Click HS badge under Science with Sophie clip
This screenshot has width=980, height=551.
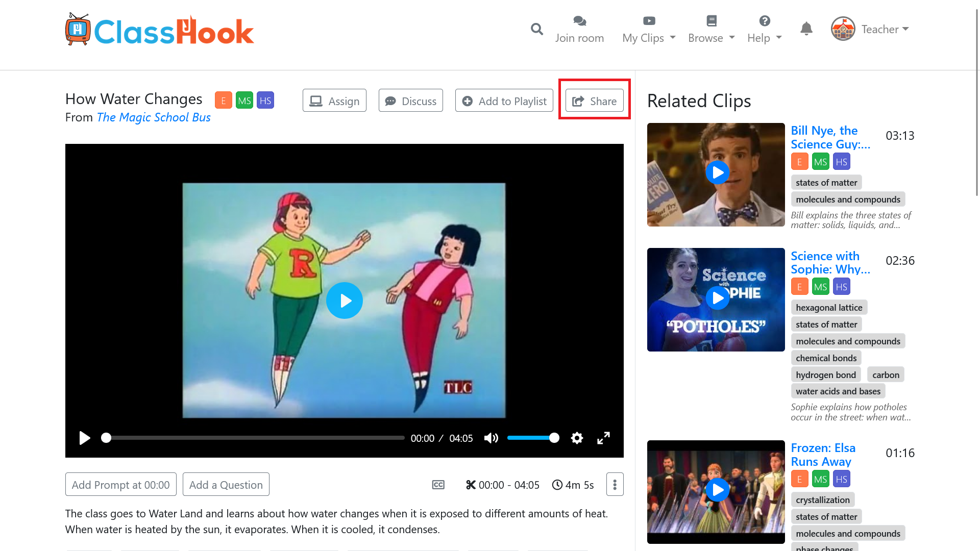coord(841,287)
